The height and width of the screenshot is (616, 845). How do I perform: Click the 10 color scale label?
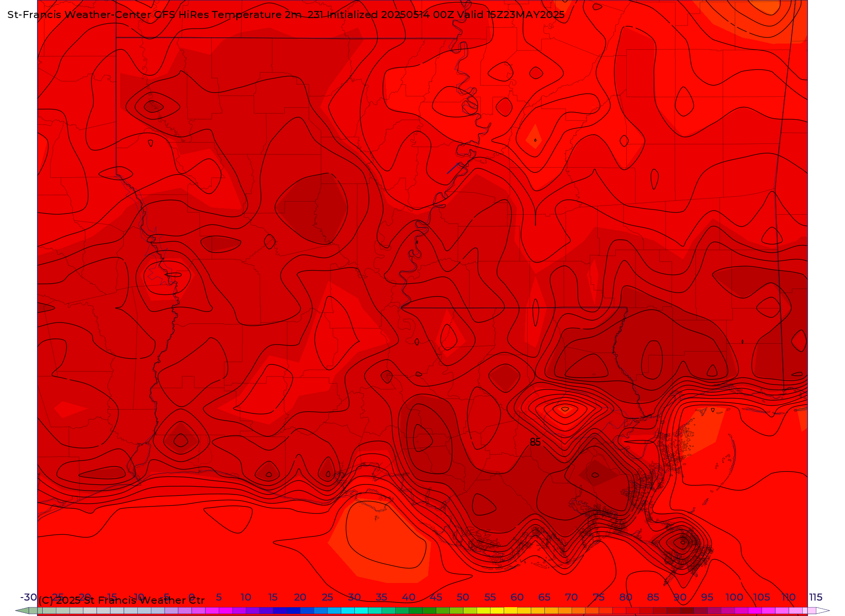click(246, 598)
